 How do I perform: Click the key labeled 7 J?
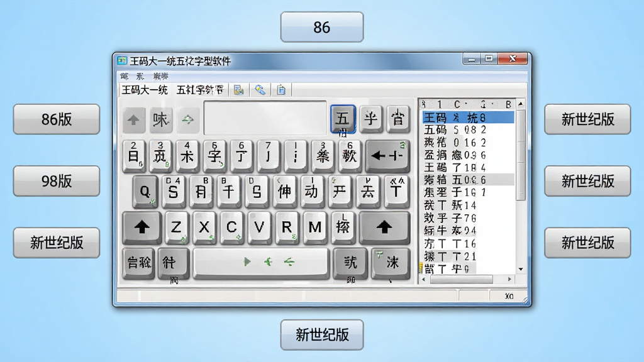[268, 156]
